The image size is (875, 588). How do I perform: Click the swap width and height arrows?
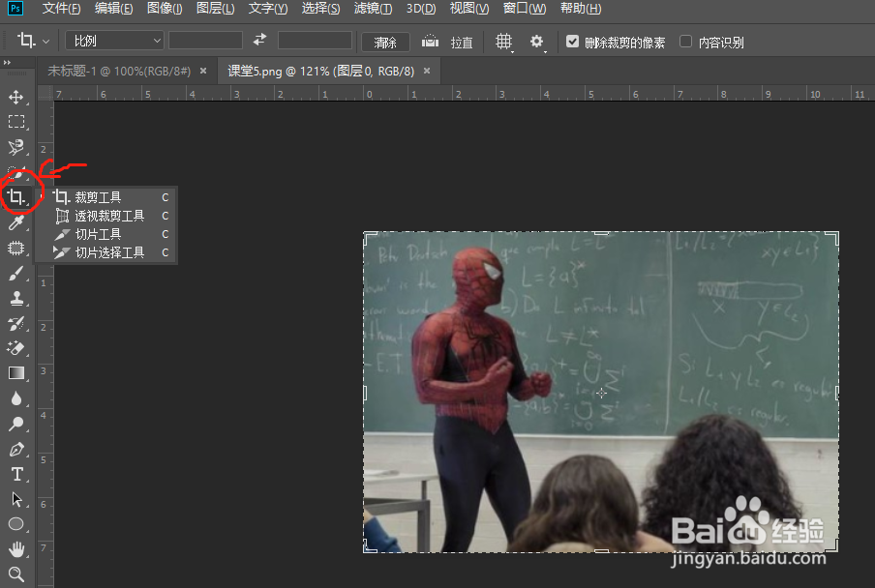pyautogui.click(x=260, y=40)
